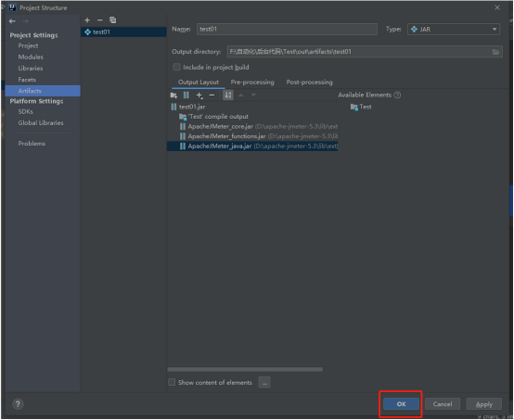Screen dimensions: 514x420
Task: Enable Include in project build checkbox
Action: 176,67
